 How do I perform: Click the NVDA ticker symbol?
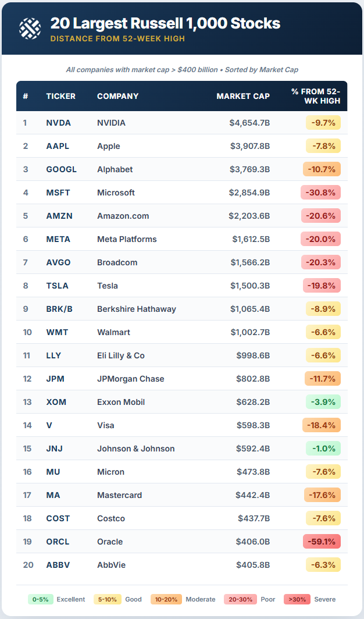click(x=58, y=123)
